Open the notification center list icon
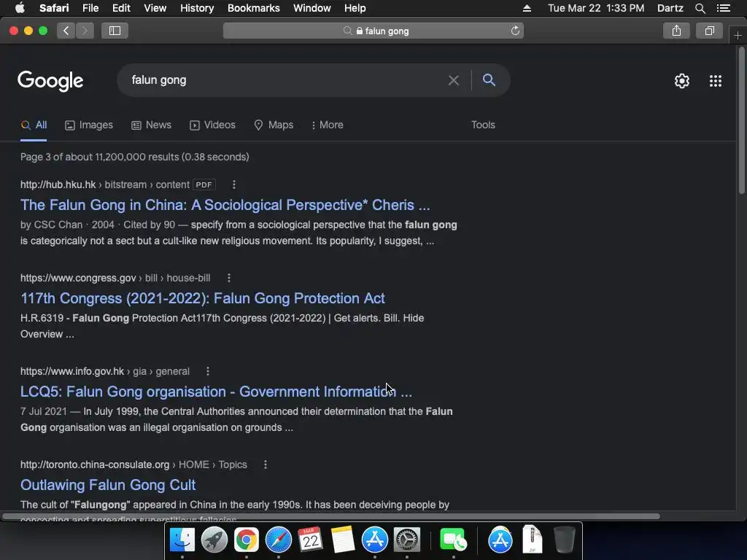 [724, 8]
